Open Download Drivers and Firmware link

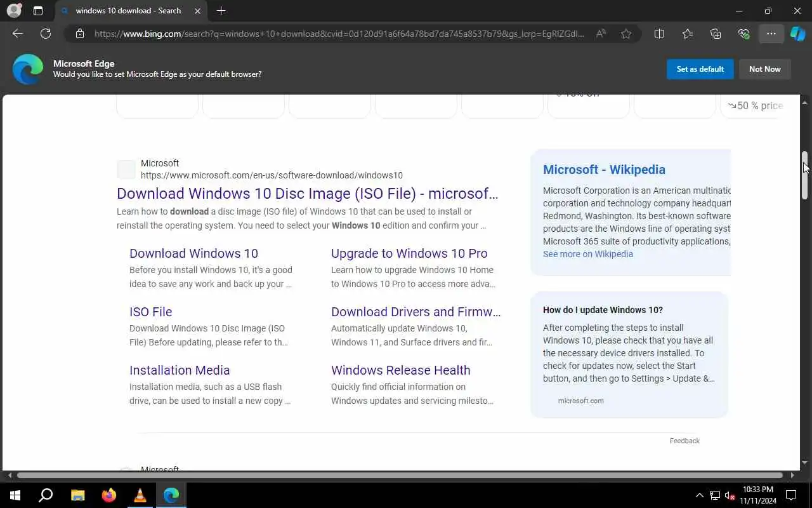click(x=416, y=312)
